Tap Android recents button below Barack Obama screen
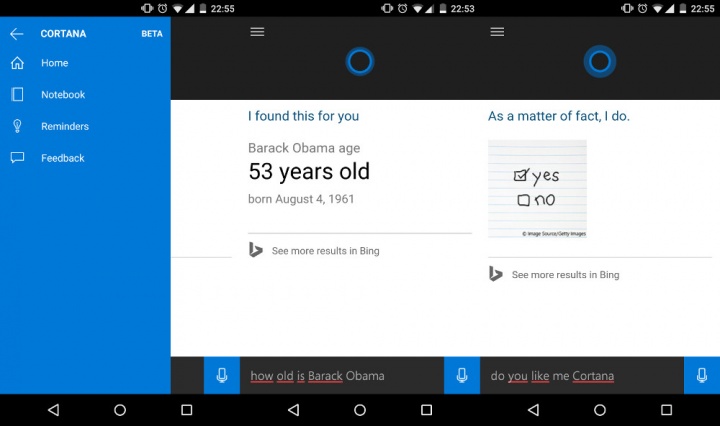The height and width of the screenshot is (426, 720). pyautogui.click(x=427, y=410)
